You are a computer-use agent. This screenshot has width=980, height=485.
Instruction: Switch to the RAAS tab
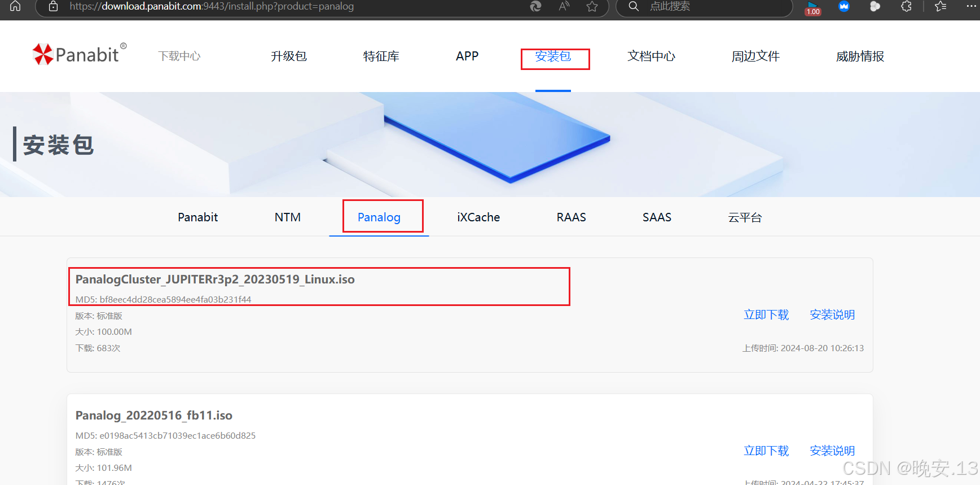(571, 217)
